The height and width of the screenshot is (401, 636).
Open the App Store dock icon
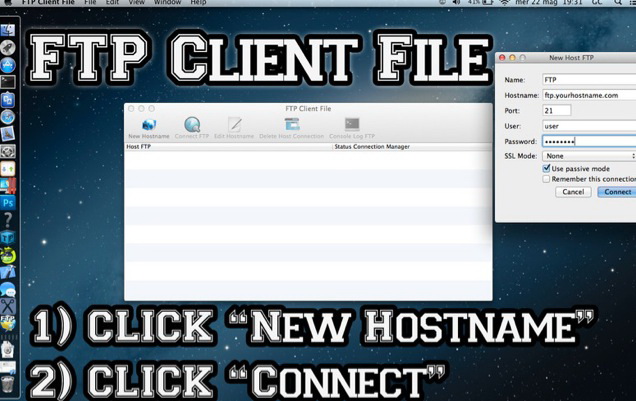click(8, 65)
